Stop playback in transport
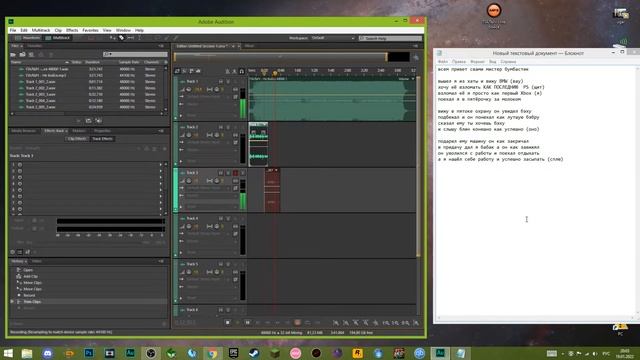Viewport: 640px width, 360px height. coord(228,322)
